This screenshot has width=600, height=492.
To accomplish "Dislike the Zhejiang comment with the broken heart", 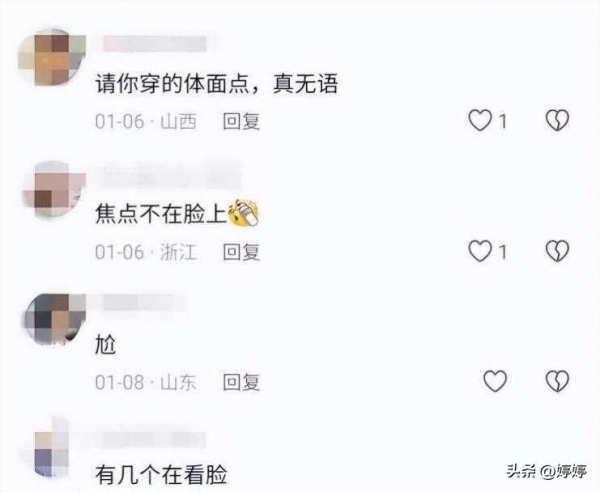I will coord(557,251).
